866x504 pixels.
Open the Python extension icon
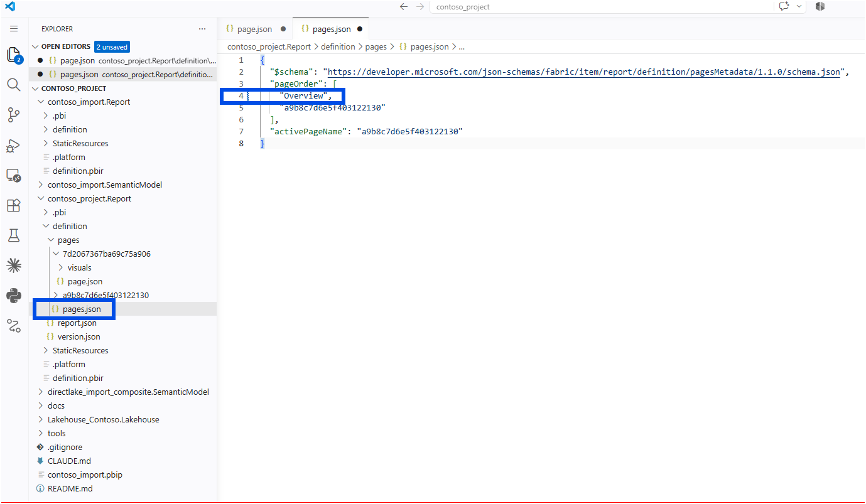point(14,296)
